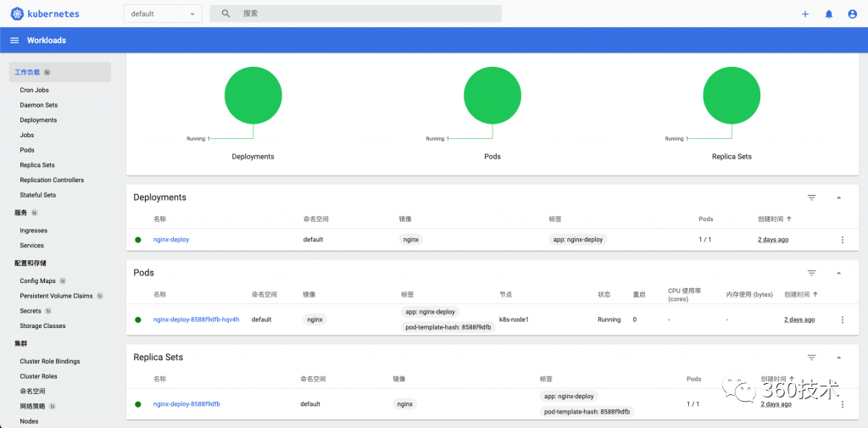Open Persistent Volume Claims in sidebar
Screen dimensions: 868x428
[56, 296]
